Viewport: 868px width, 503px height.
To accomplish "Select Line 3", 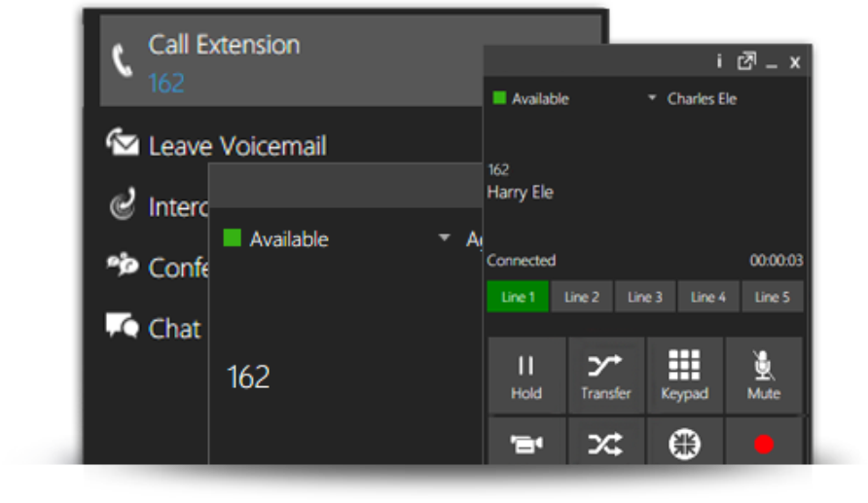I will 645,297.
